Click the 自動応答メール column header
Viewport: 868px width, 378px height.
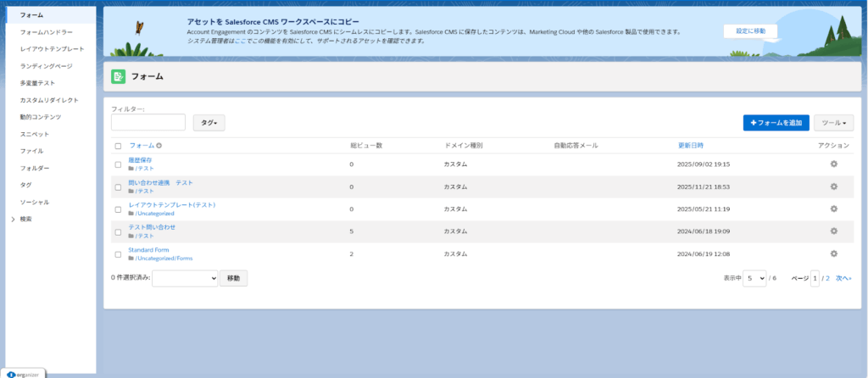click(576, 146)
